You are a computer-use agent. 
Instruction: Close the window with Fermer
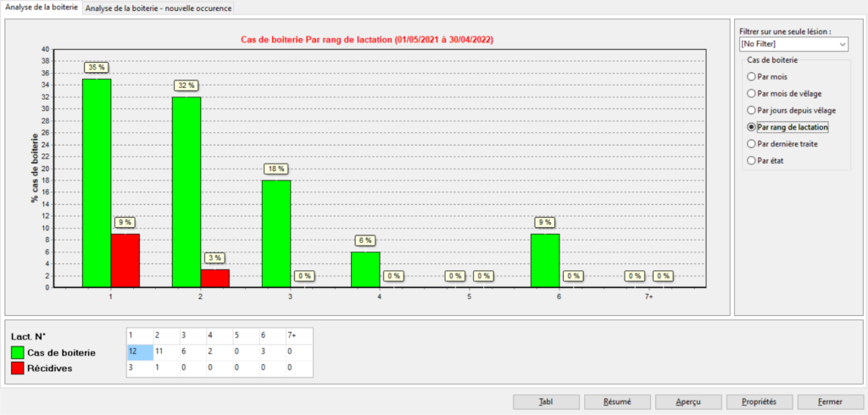[830, 401]
